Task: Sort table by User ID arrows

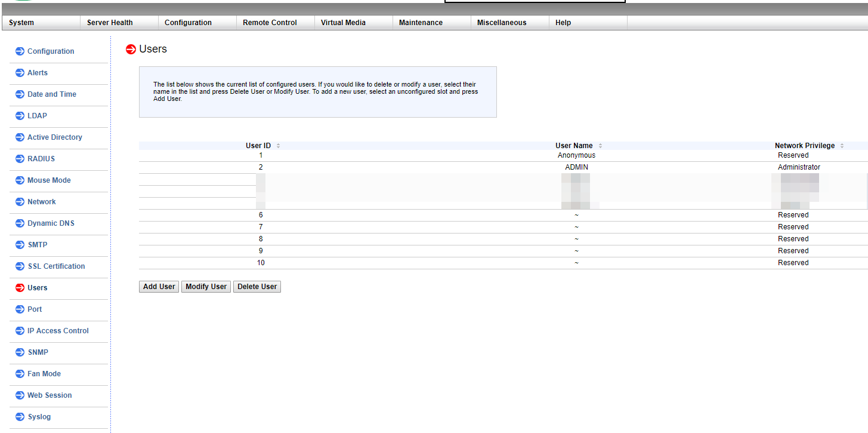Action: point(278,146)
